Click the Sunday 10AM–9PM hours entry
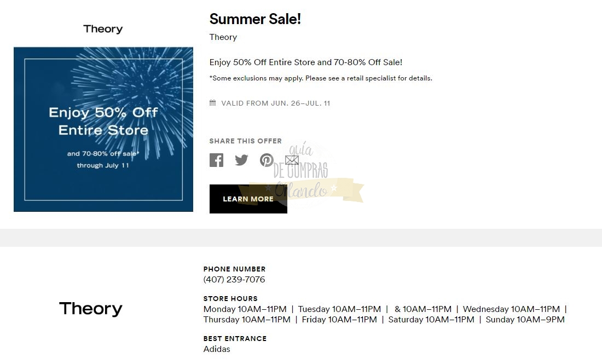 tap(525, 319)
